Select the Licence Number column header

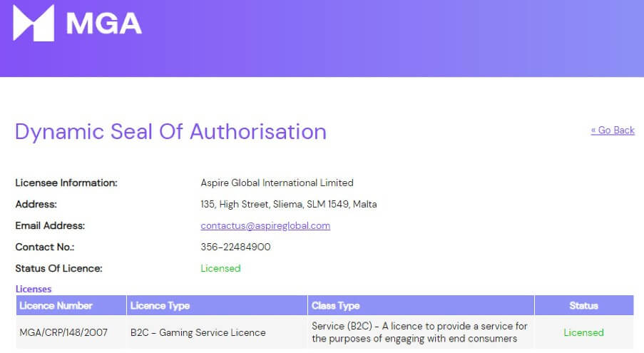(x=56, y=305)
